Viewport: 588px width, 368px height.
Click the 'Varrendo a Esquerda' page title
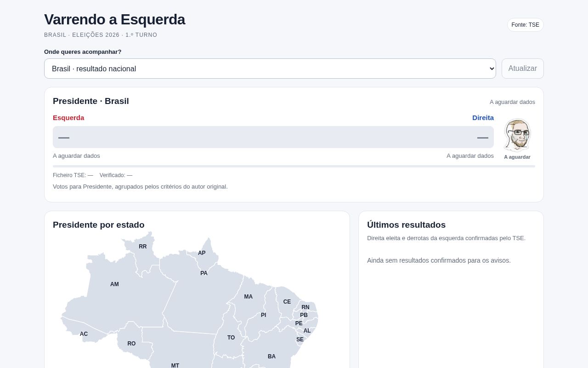pyautogui.click(x=114, y=19)
